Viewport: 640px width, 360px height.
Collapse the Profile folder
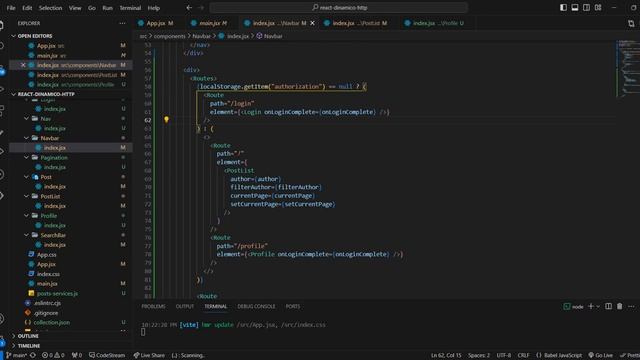49,216
